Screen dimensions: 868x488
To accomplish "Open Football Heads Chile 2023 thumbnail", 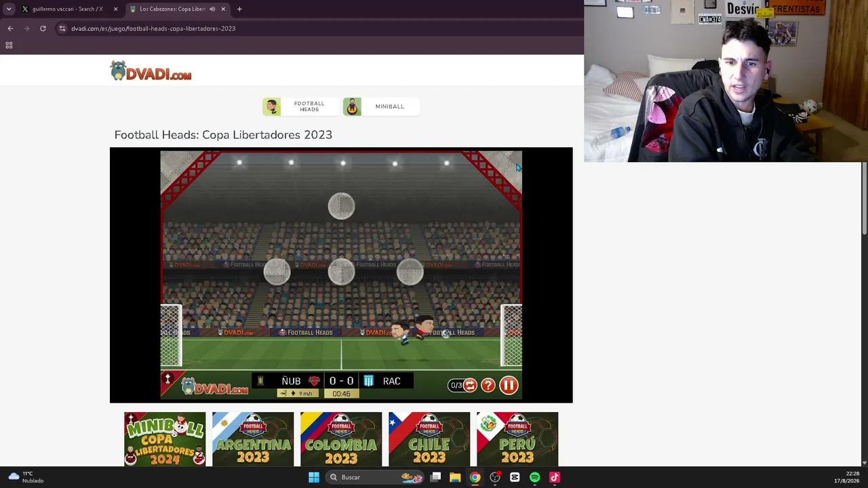I will point(429,439).
